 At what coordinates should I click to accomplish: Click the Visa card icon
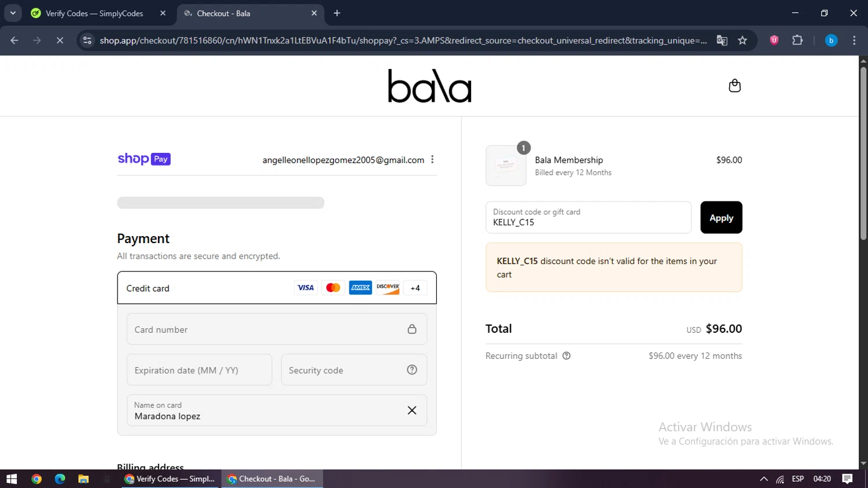tap(306, 288)
